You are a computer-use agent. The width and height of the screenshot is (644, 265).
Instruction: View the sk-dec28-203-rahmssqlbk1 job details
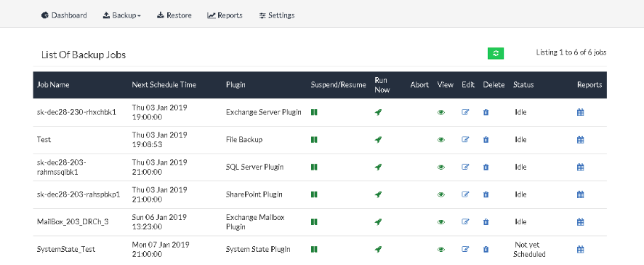pyautogui.click(x=441, y=167)
